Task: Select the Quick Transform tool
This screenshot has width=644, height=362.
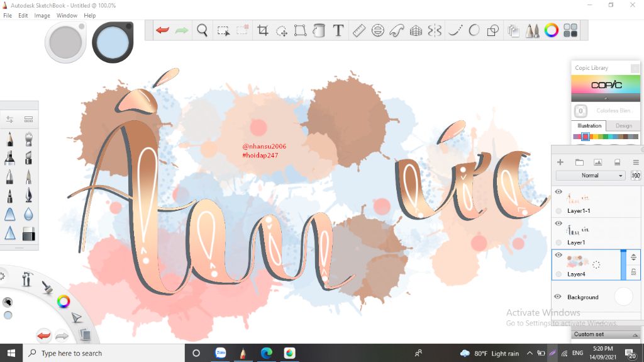Action: (x=282, y=31)
